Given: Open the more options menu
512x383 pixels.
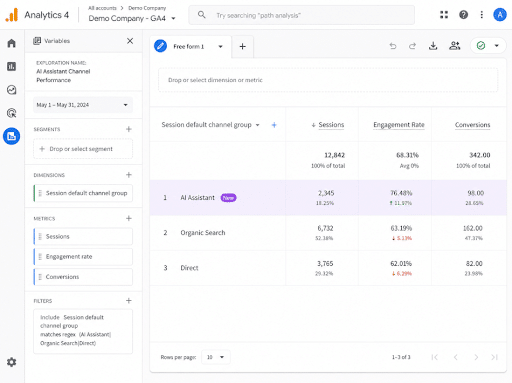Looking at the screenshot, I should [x=481, y=15].
